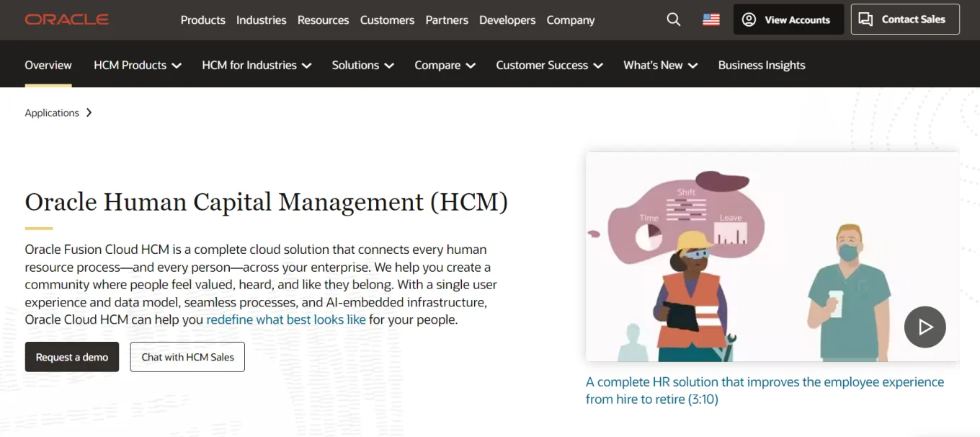
Task: Play the HR solution video
Action: click(x=925, y=327)
